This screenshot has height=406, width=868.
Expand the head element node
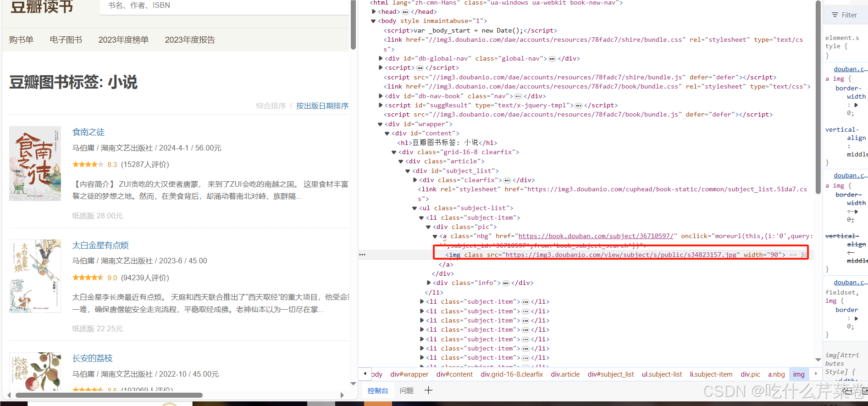tap(374, 12)
